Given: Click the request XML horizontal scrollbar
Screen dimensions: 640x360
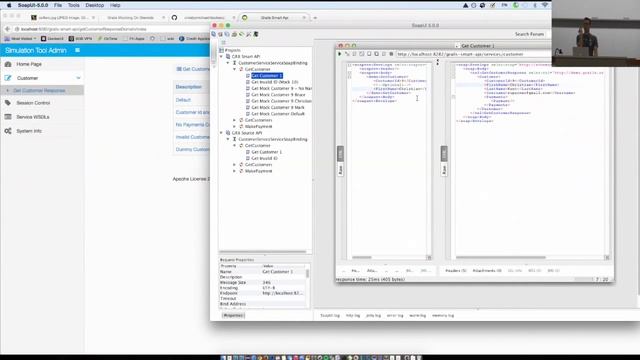Looking at the screenshot, I should pos(362,258).
